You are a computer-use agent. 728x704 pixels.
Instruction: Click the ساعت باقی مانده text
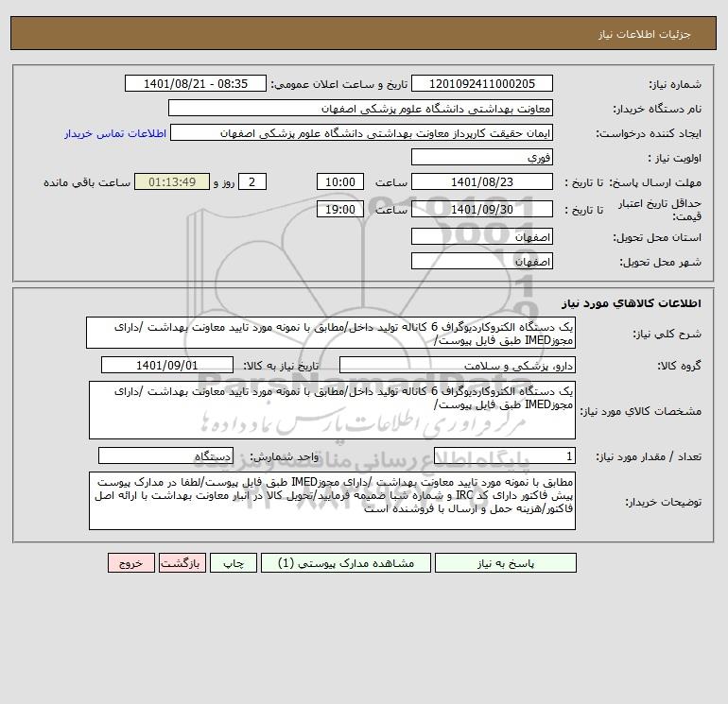[87, 182]
